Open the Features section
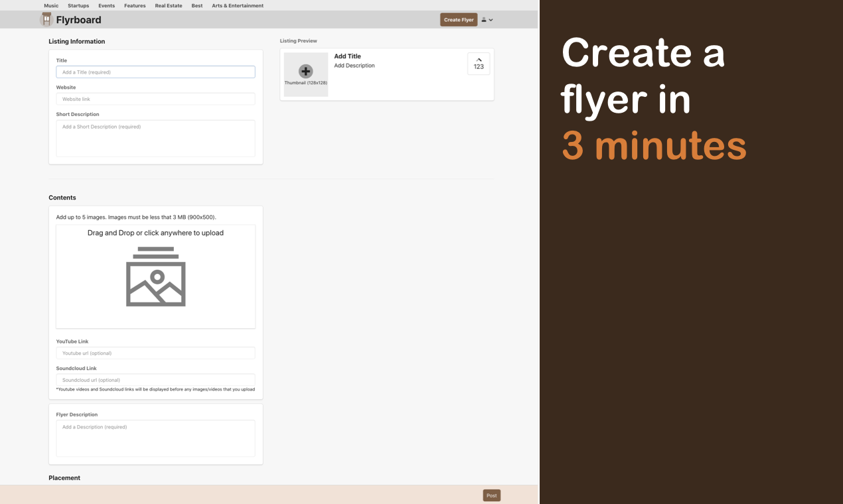The width and height of the screenshot is (843, 504). pos(134,5)
